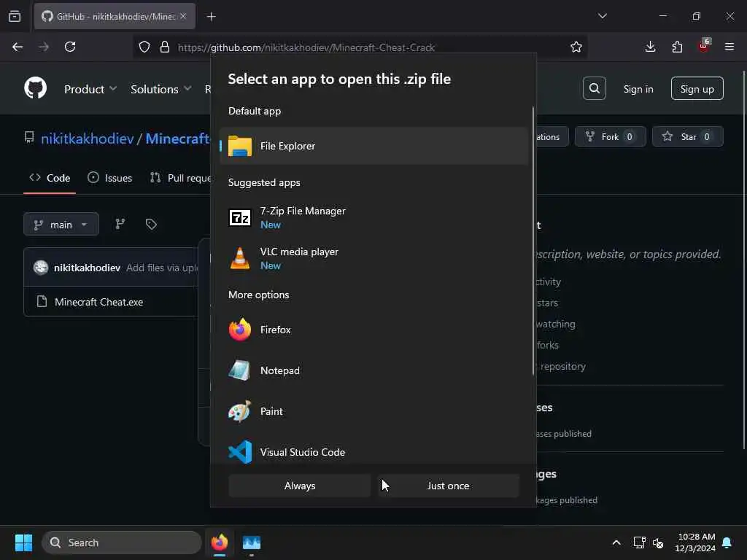The image size is (747, 560).
Task: Open Firefox View from the tab bar
Action: 15,17
